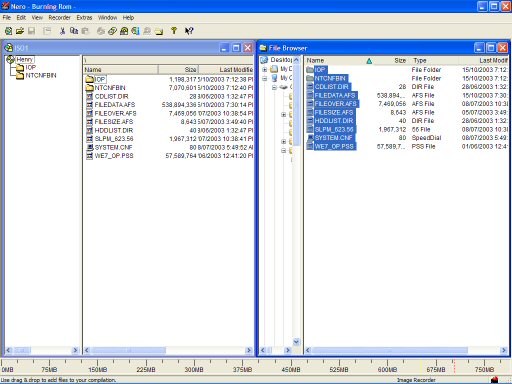Click the Image Recorder status bar text
Image resolution: width=512 pixels, height=384 pixels.
coord(416,380)
